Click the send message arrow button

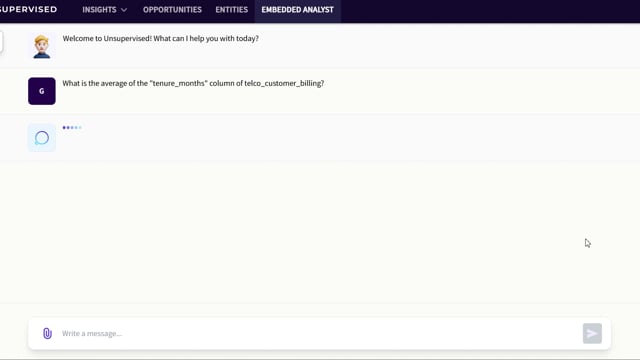(592, 333)
